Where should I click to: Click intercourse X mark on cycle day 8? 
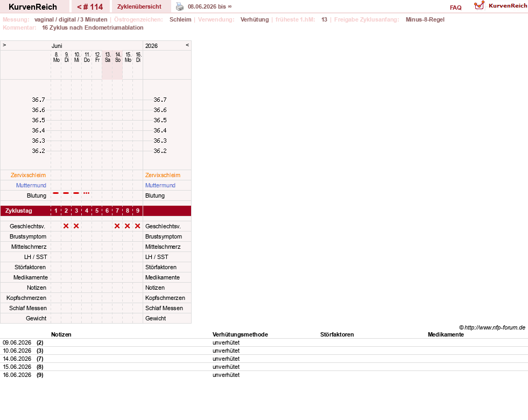coord(127,226)
